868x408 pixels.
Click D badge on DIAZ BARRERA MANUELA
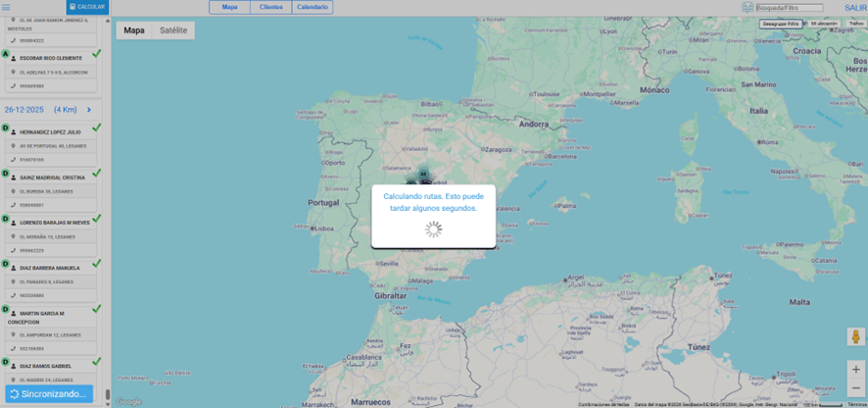coord(6,265)
